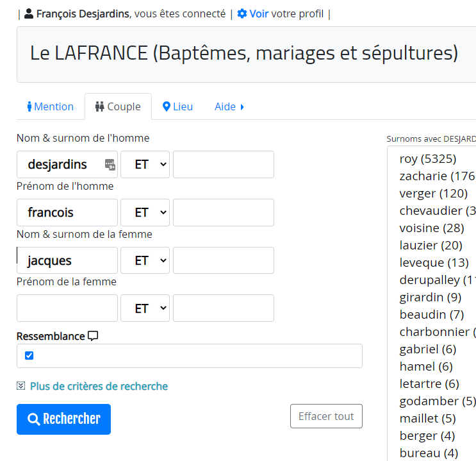Select surname verger (120)
The height and width of the screenshot is (461, 476).
click(434, 193)
